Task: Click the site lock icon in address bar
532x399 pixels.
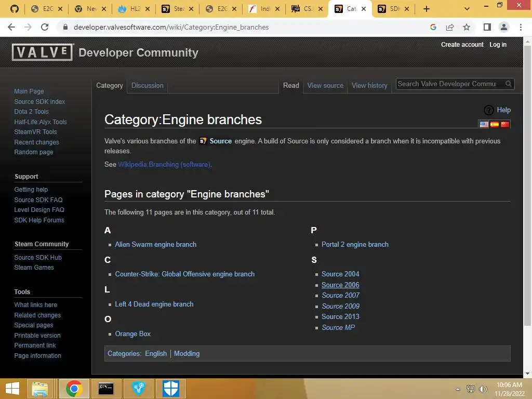Action: click(x=65, y=27)
